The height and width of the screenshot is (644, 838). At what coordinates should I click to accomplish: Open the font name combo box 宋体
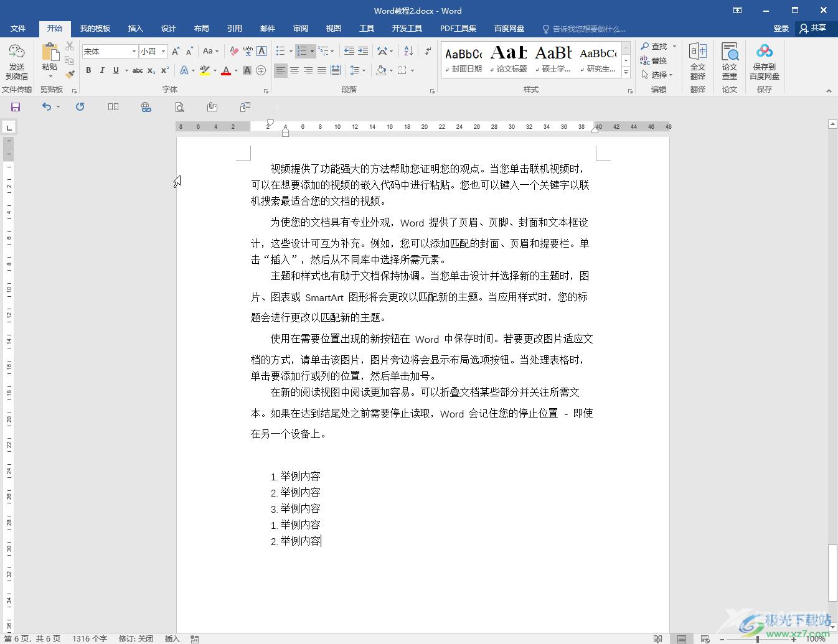pyautogui.click(x=110, y=51)
